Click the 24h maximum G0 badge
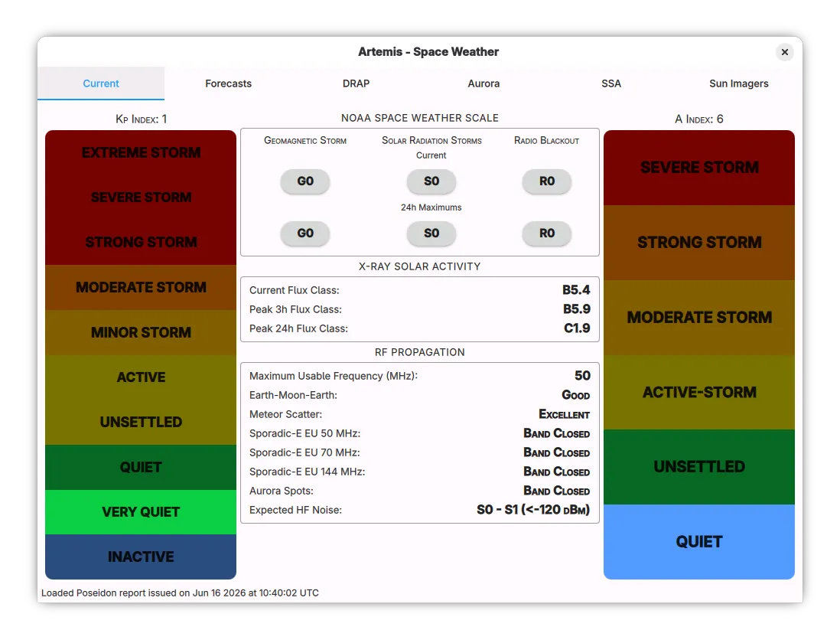840x640 pixels. (x=304, y=233)
